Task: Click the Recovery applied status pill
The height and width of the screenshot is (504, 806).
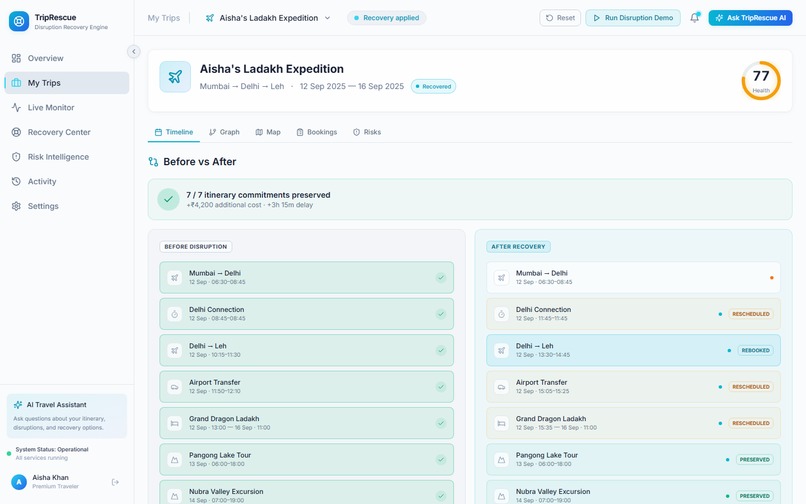Action: point(387,18)
